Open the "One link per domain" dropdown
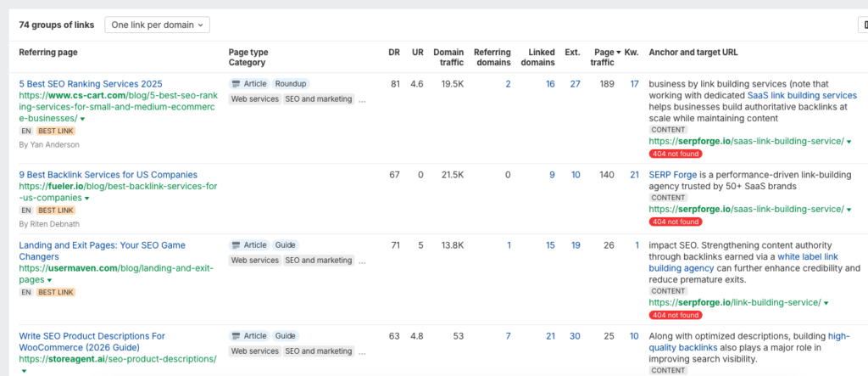Screen dimensions: 868x376 tap(157, 25)
